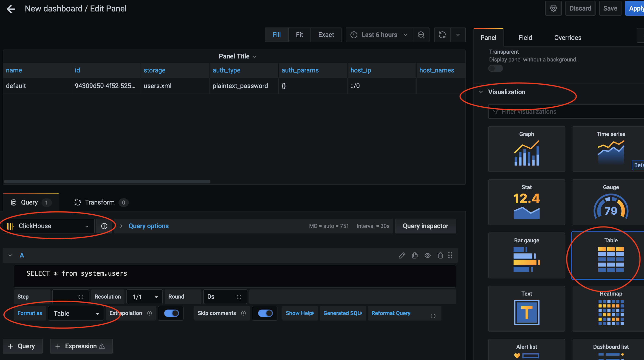Turn off Skip comments switch
This screenshot has width=644, height=360.
pyautogui.click(x=265, y=313)
